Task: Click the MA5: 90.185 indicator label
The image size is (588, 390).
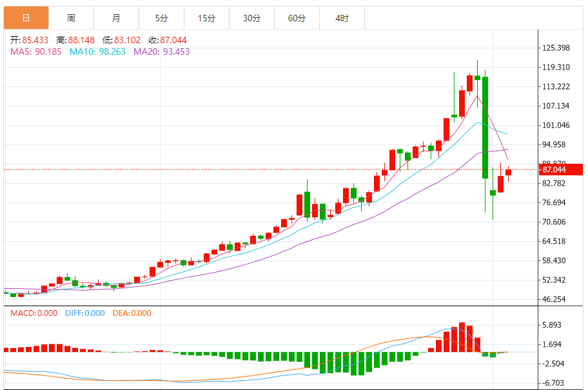Action: coord(36,52)
